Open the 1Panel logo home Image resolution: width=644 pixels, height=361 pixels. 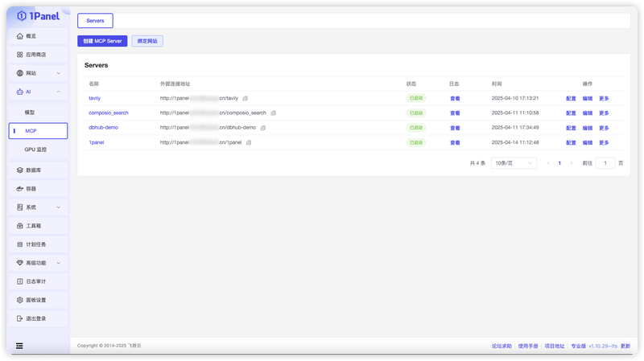pos(38,16)
